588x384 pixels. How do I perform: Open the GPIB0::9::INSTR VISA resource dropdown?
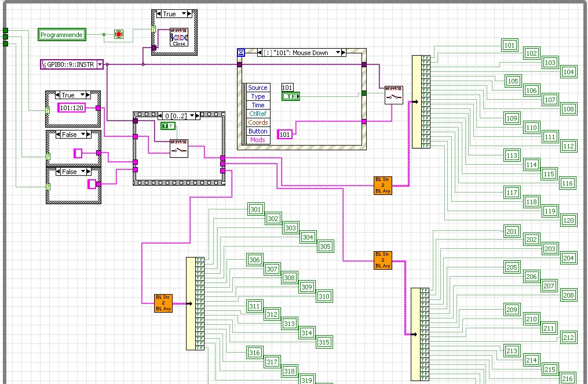(100, 64)
